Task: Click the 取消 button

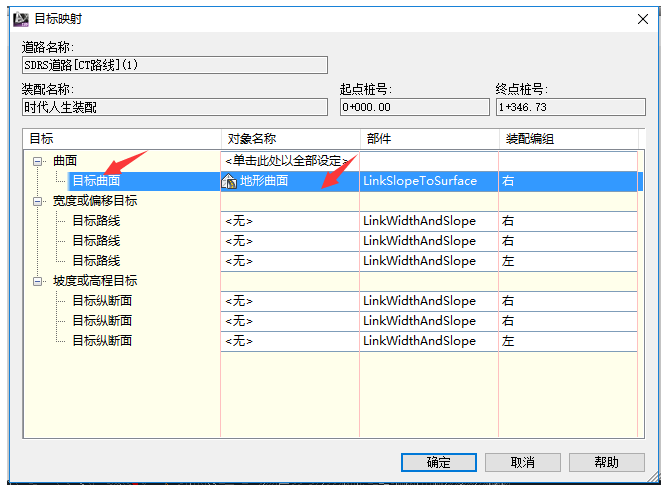Action: pyautogui.click(x=523, y=462)
